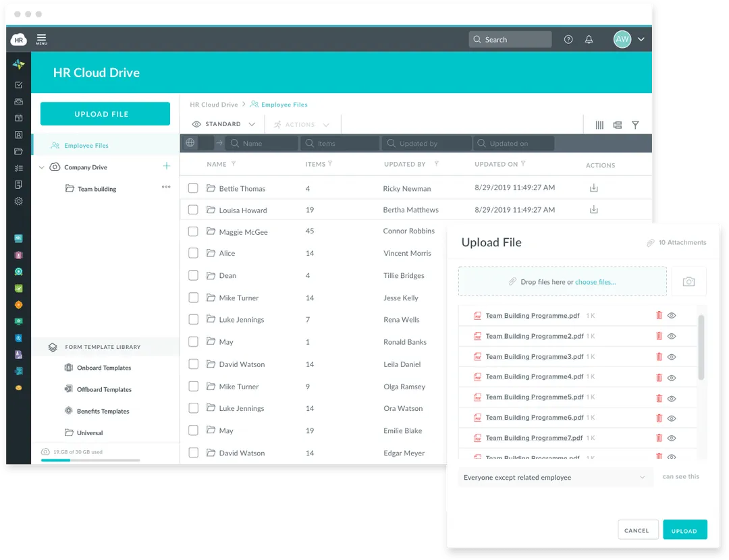Delete Team Building Programme6.pdf attachment

(x=659, y=418)
